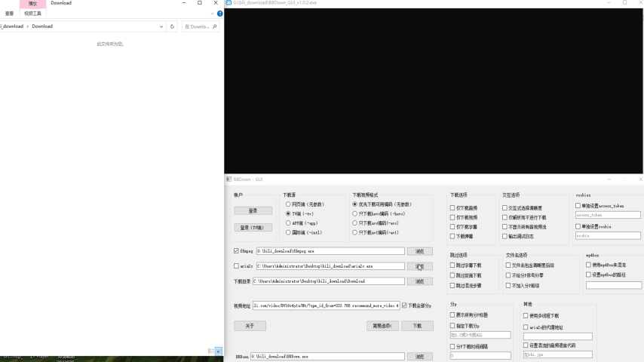Enable 单独设置cookie checkbox

(578, 226)
